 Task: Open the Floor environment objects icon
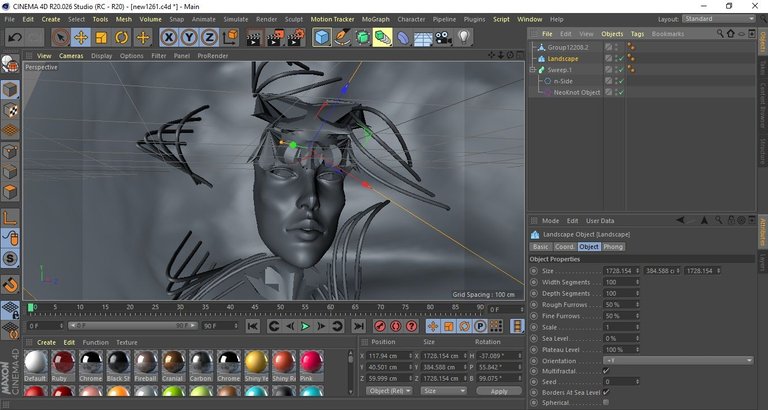[423, 37]
